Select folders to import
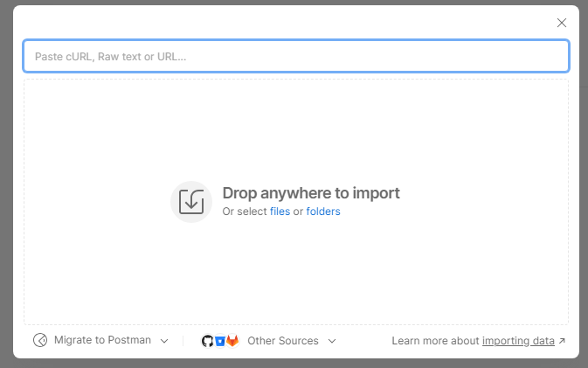The height and width of the screenshot is (368, 588). click(x=323, y=212)
